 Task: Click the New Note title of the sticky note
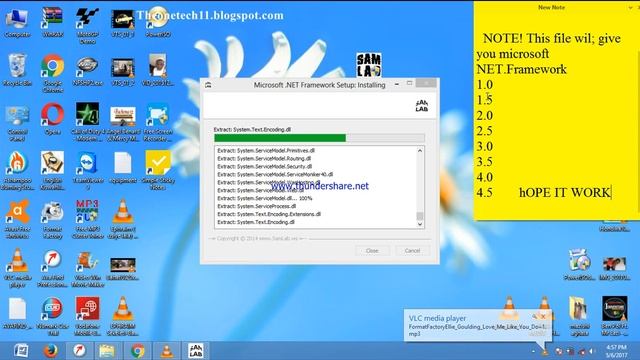(x=551, y=7)
